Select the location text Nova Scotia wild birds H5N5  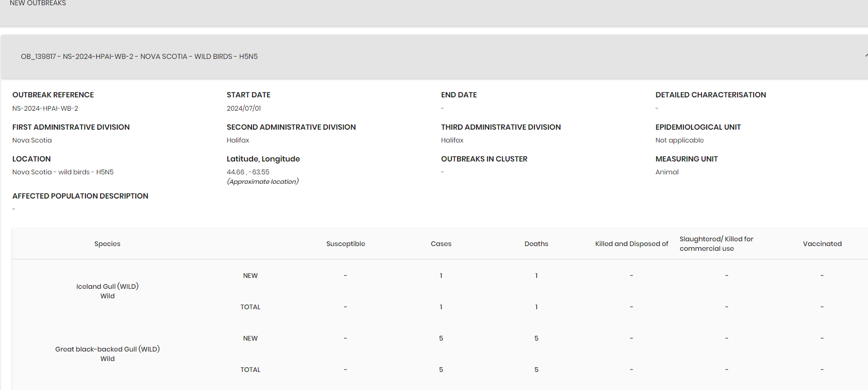tap(63, 172)
